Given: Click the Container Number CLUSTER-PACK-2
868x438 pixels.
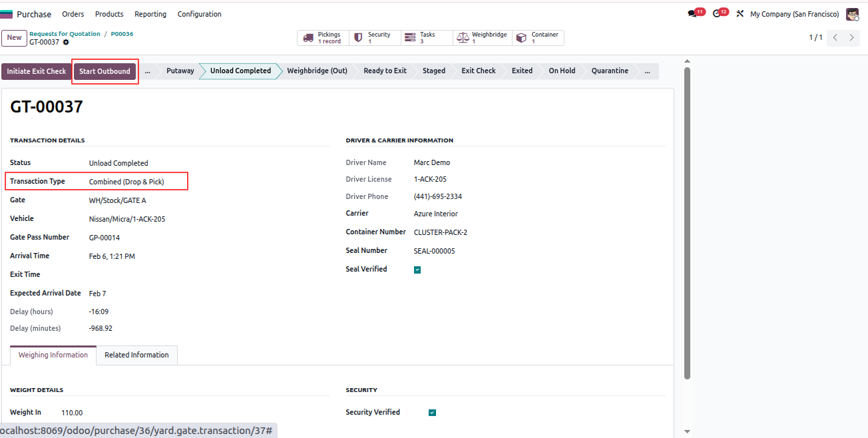Looking at the screenshot, I should [x=441, y=232].
